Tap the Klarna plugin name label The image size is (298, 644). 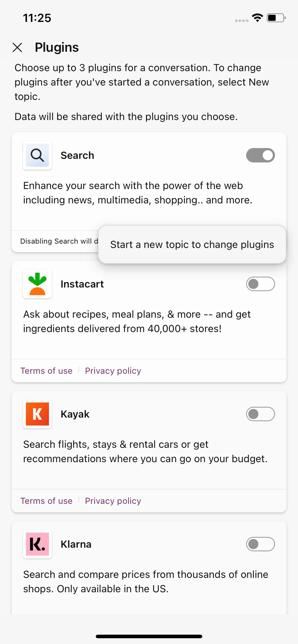(x=76, y=544)
